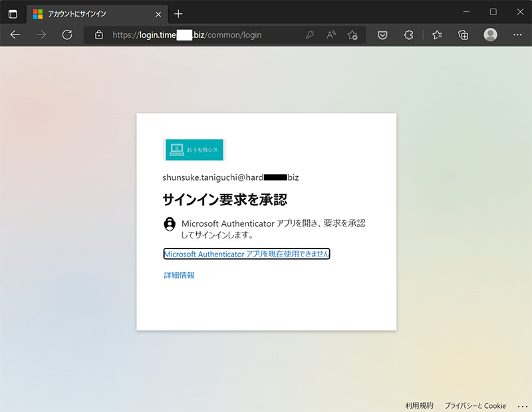Open browser Settings and more menu
The height and width of the screenshot is (412, 532).
point(517,35)
